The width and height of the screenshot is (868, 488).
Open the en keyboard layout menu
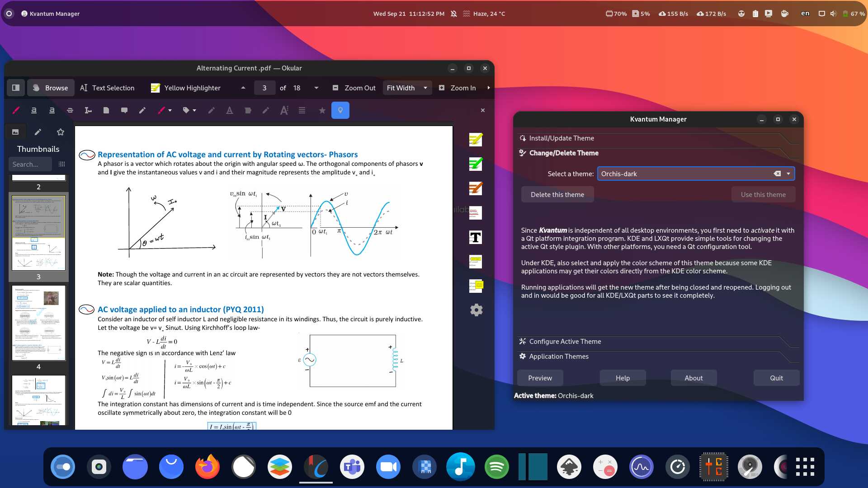(x=805, y=14)
